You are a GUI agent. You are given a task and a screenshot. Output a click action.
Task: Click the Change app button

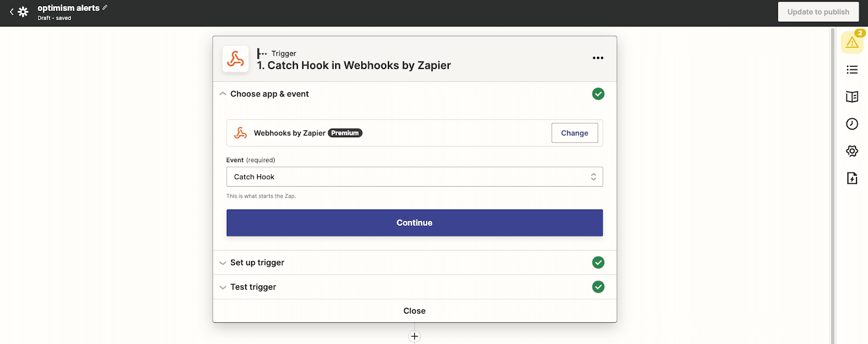(574, 133)
